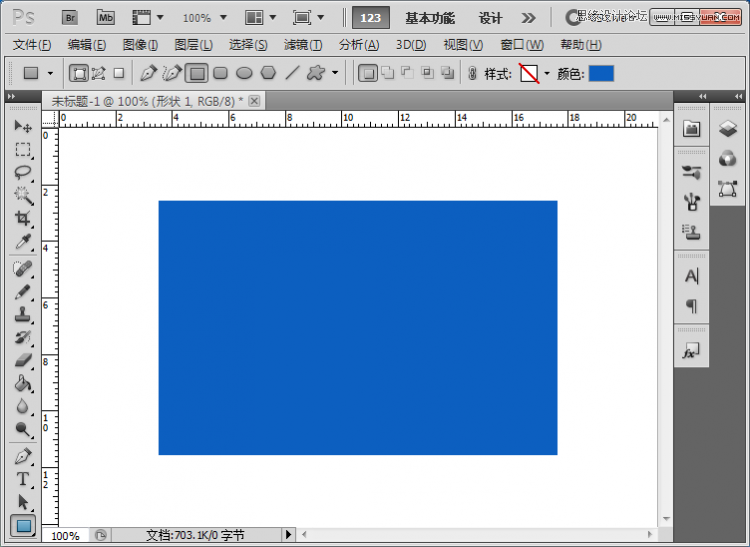Select the Horizontal Type tool
This screenshot has width=750, height=547.
22,479
